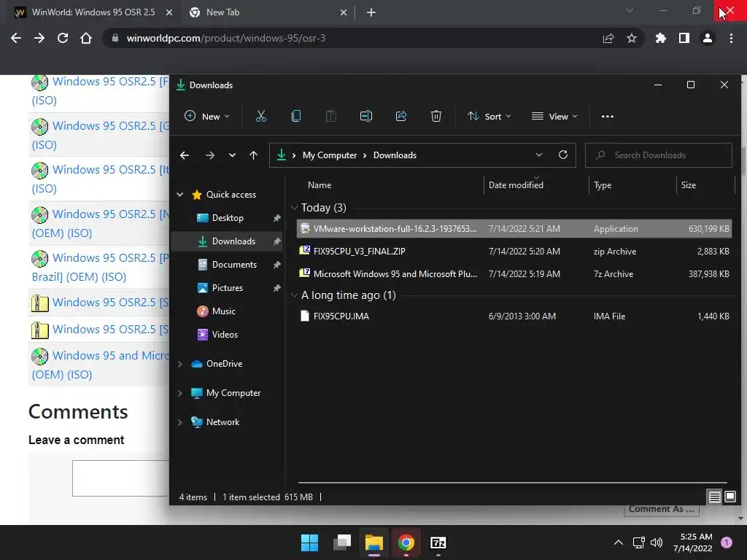Click the Rename icon in Explorer toolbar
747x560 pixels.
[x=366, y=116]
